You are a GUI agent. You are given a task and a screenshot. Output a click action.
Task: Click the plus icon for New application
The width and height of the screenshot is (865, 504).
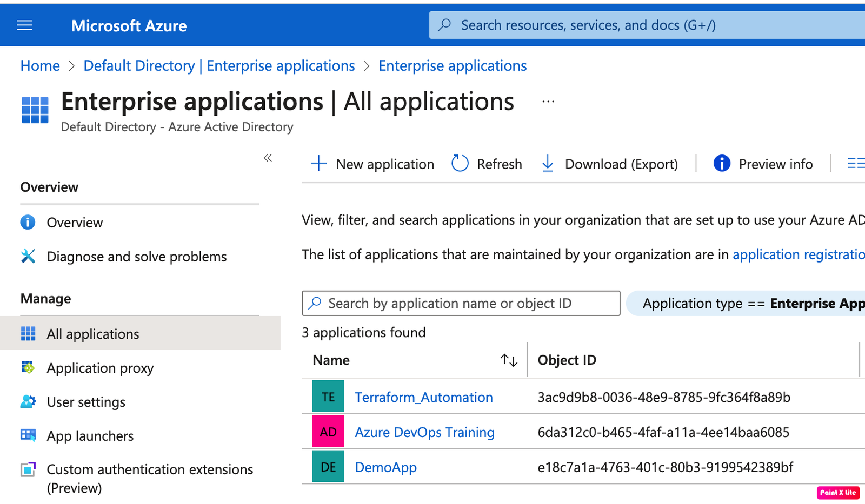pyautogui.click(x=319, y=164)
